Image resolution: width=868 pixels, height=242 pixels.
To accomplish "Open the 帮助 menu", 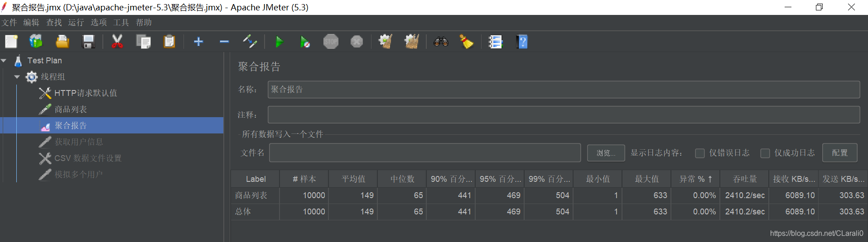I will tap(144, 23).
